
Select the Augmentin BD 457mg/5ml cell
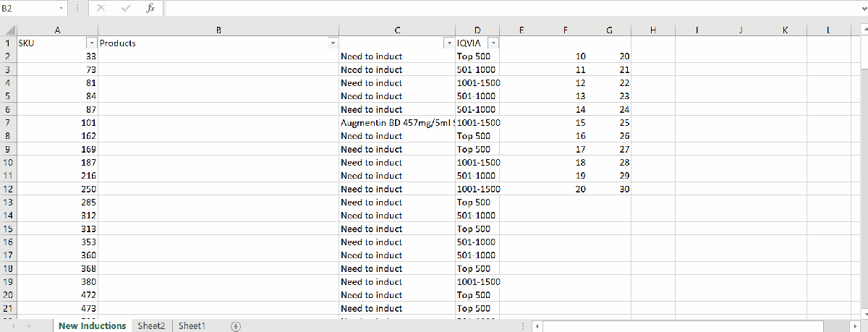tap(397, 122)
